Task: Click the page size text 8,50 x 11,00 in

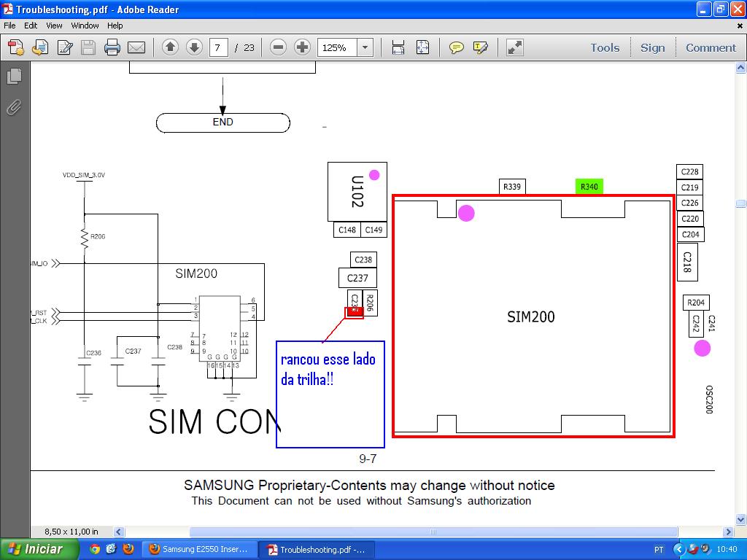Action: tap(71, 532)
